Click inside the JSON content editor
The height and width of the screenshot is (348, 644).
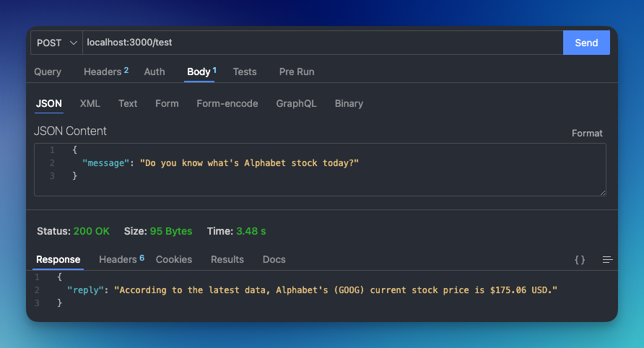pyautogui.click(x=320, y=169)
